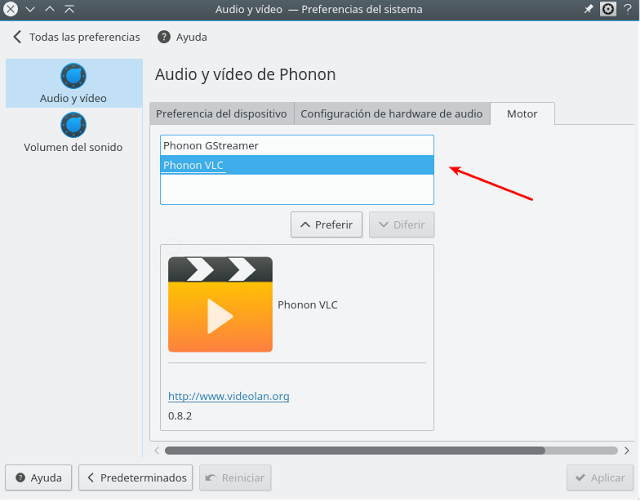
Task: Go back to Todas las preferencias
Action: click(76, 37)
